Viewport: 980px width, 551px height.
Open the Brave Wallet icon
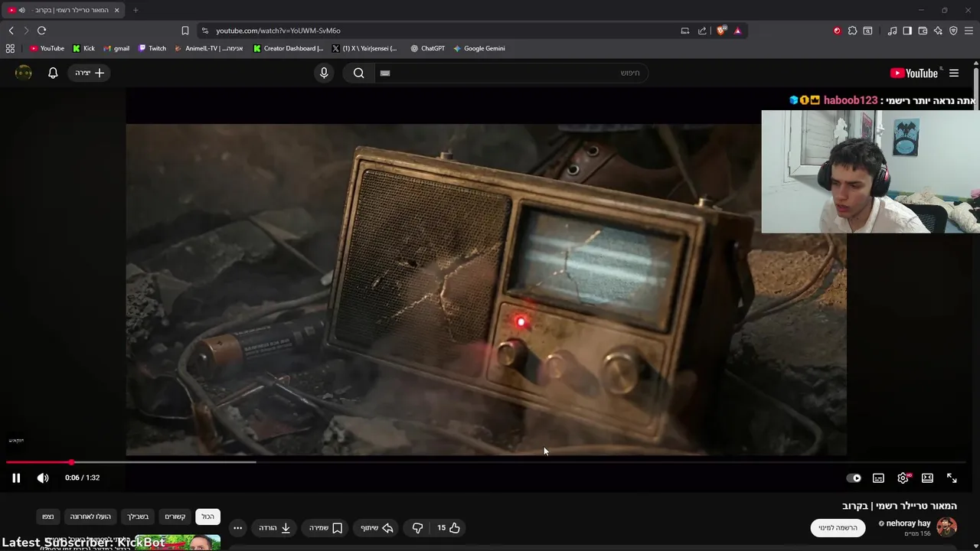(923, 31)
